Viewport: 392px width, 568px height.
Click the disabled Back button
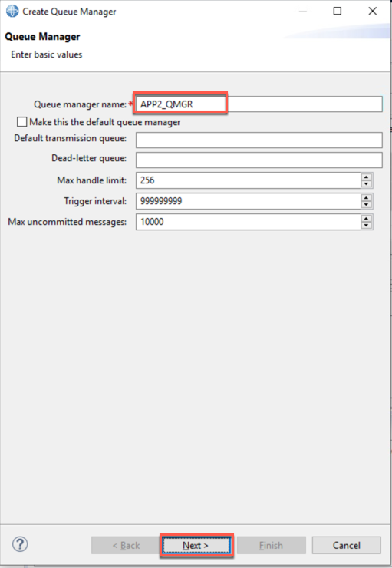click(125, 545)
